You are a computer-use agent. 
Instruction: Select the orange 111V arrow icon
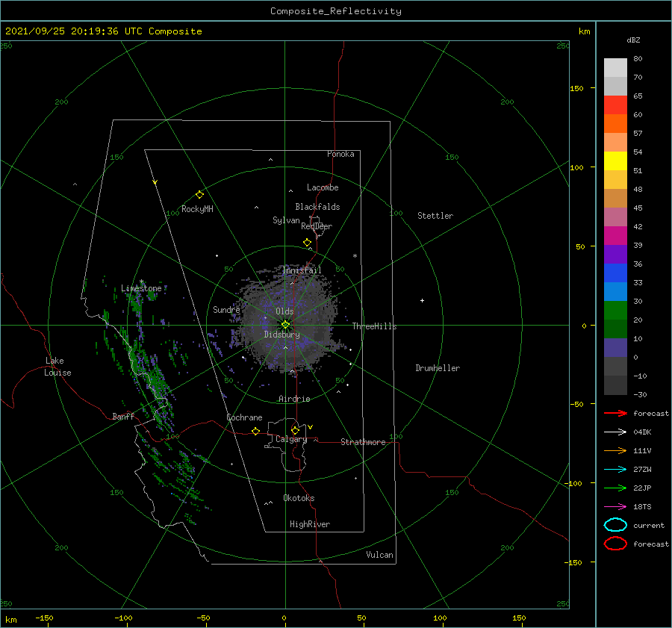(615, 450)
